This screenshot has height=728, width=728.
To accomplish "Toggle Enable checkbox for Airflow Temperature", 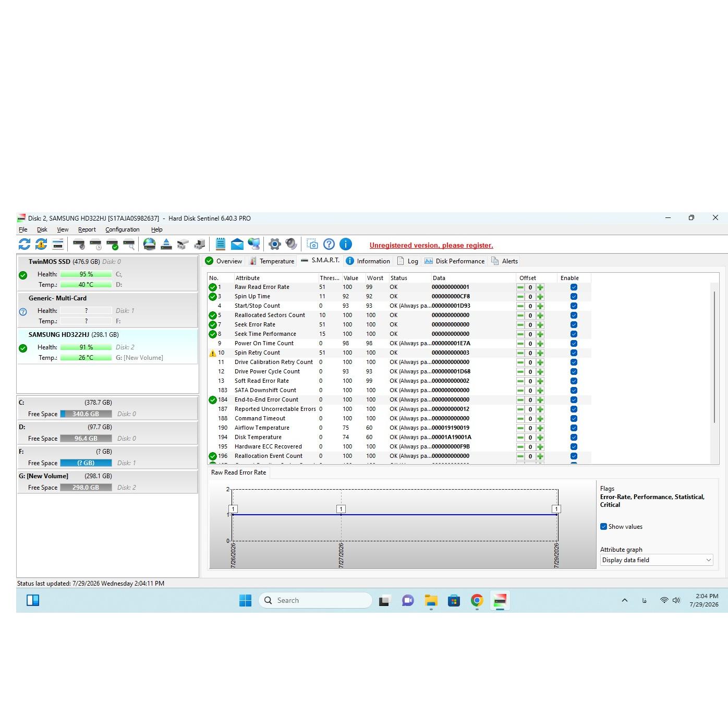I will 574,428.
